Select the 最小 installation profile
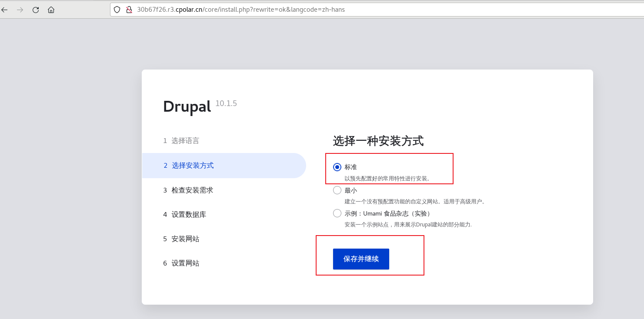 (337, 190)
